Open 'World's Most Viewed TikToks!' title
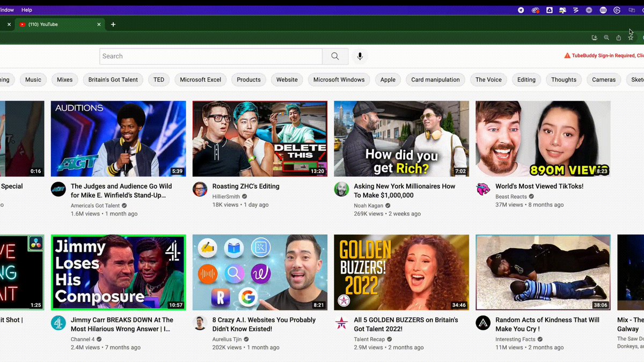Viewport: 644px width, 362px height. [x=539, y=187]
